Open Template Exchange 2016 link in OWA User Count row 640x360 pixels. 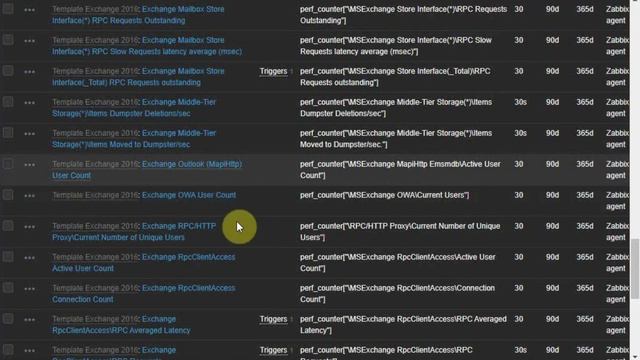96,195
